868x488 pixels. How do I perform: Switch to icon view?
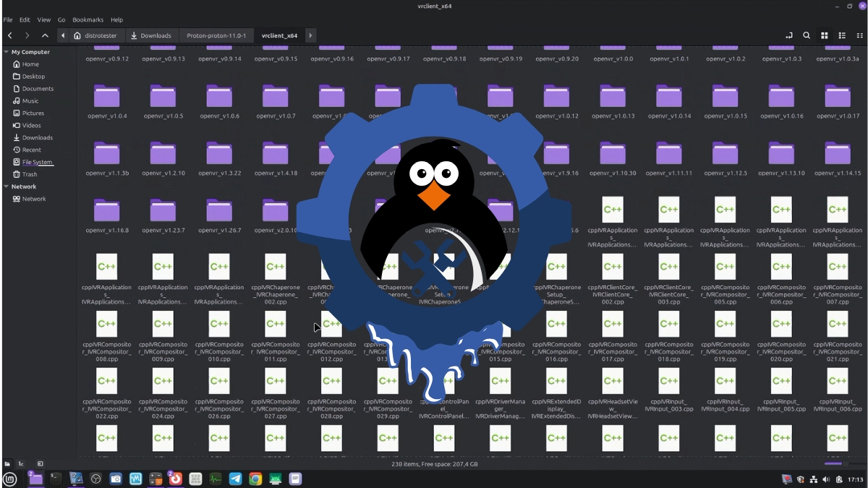point(824,35)
